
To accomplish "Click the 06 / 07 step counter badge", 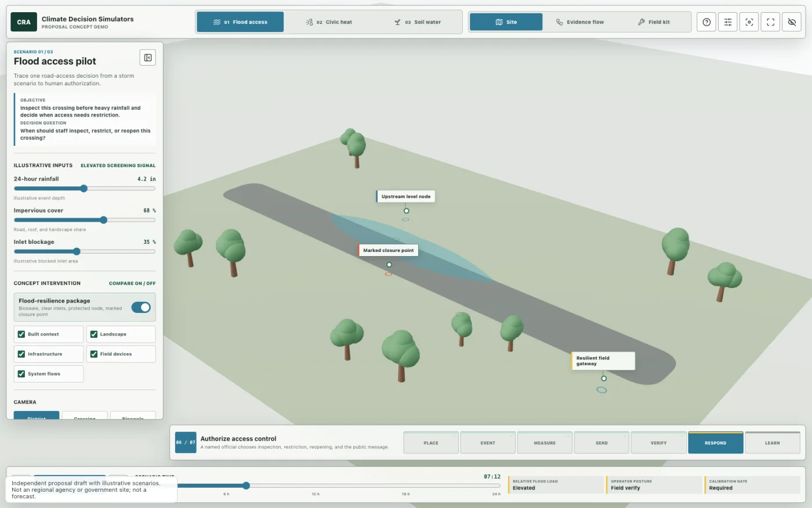I will coord(186,442).
